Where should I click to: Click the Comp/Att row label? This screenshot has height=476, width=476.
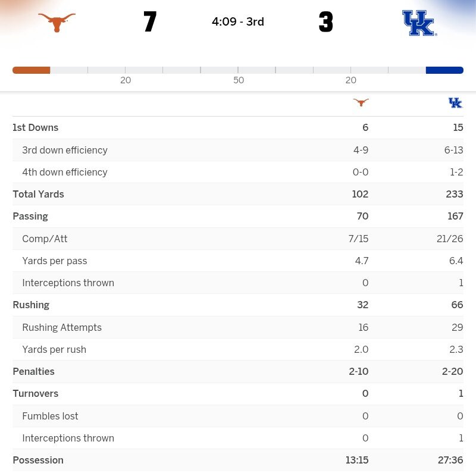point(45,239)
